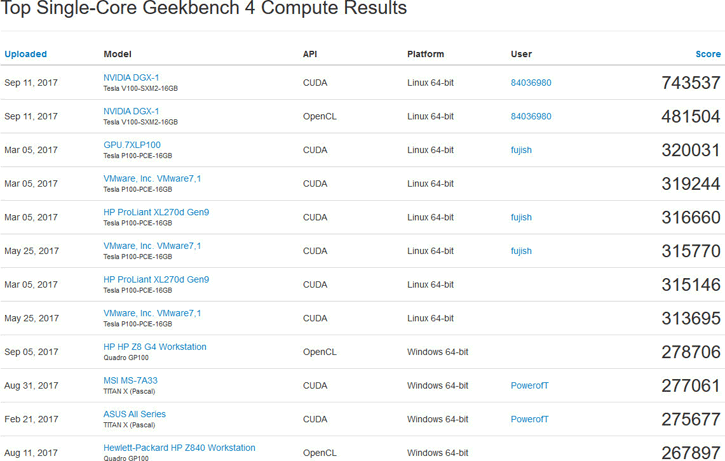View user fujish in the GPU 7XLP100 row
The width and height of the screenshot is (725, 461).
[x=521, y=150]
